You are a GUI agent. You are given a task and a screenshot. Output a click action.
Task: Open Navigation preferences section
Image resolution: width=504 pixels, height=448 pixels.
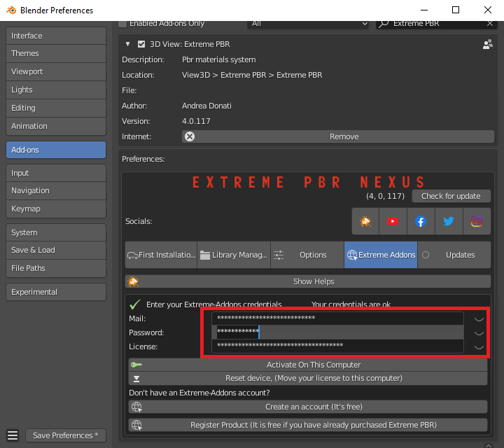56,190
